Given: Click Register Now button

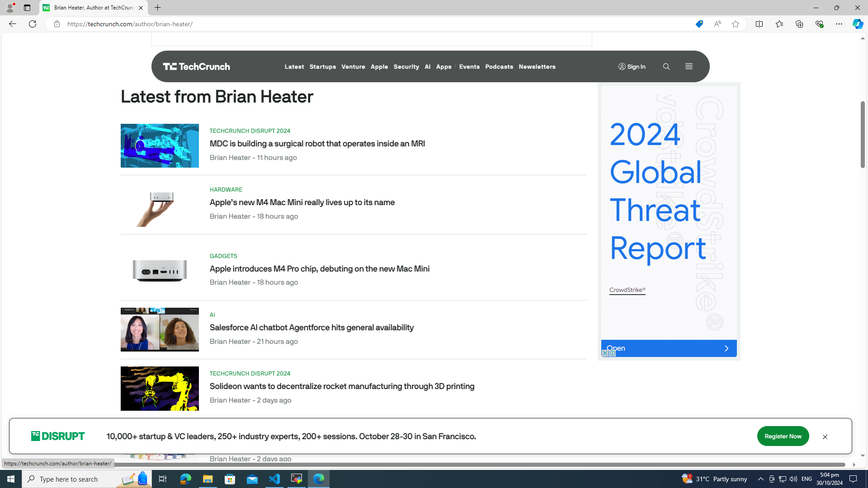Looking at the screenshot, I should (783, 436).
